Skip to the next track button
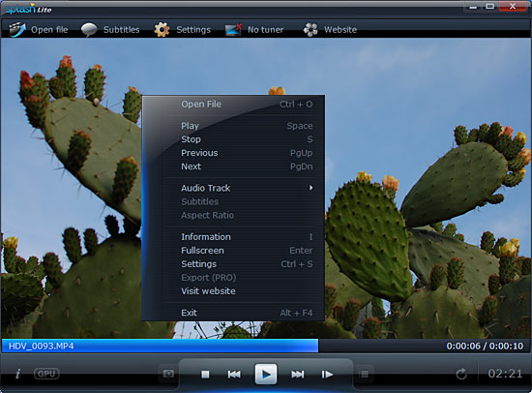This screenshot has width=532, height=393. click(x=298, y=375)
